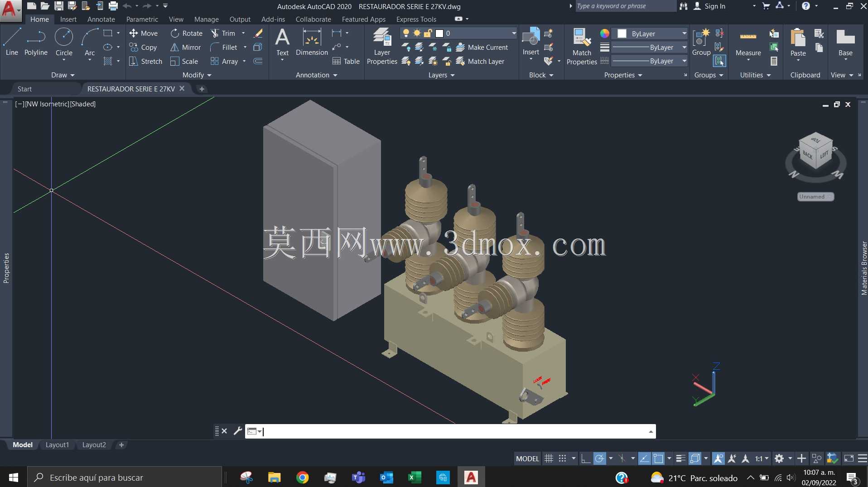Click the Copy tool
This screenshot has height=487, width=868.
(143, 47)
